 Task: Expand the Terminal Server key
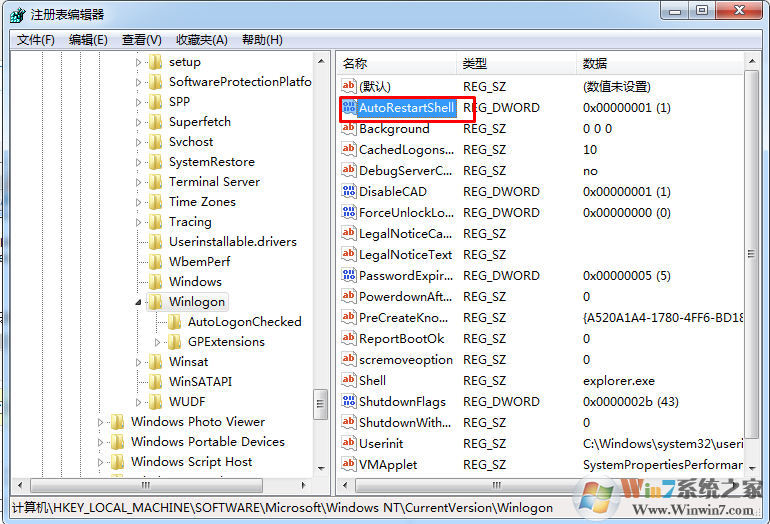coord(138,182)
